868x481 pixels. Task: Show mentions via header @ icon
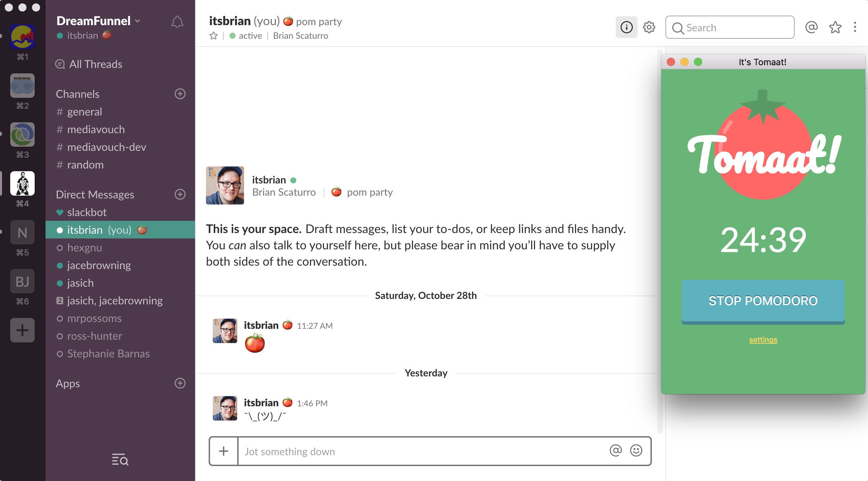(x=811, y=27)
